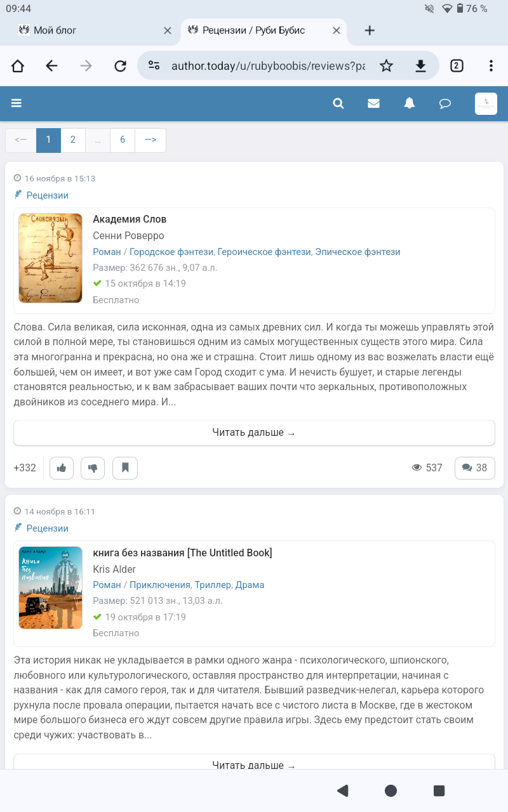The width and height of the screenshot is (508, 812).
Task: Open the tab switcher showing 2 tabs
Action: [x=457, y=66]
